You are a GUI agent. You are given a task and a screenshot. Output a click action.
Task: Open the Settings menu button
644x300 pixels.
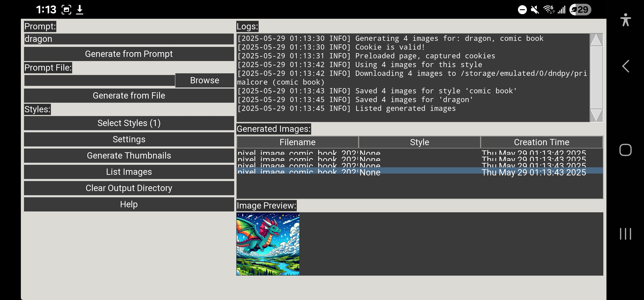coord(129,139)
